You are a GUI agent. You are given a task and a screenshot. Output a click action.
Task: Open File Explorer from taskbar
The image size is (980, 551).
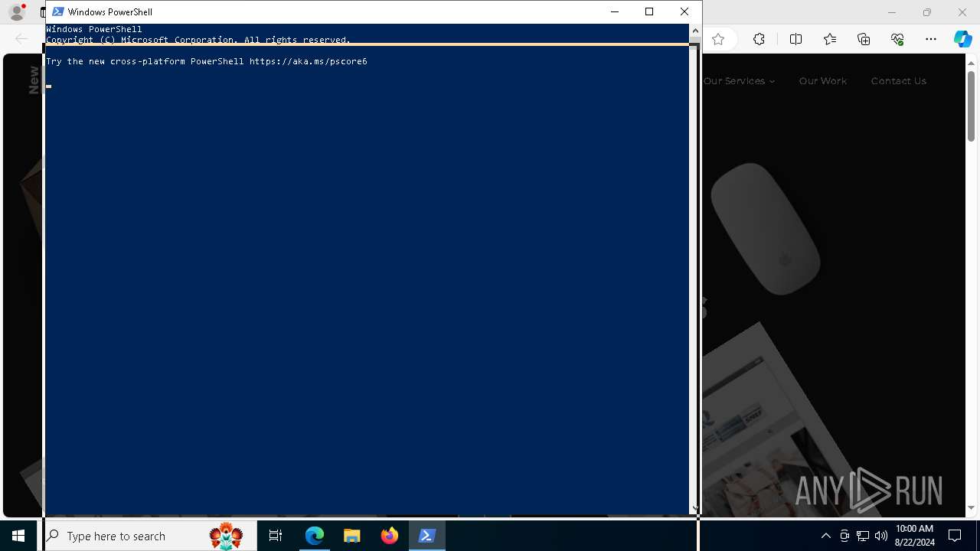352,536
